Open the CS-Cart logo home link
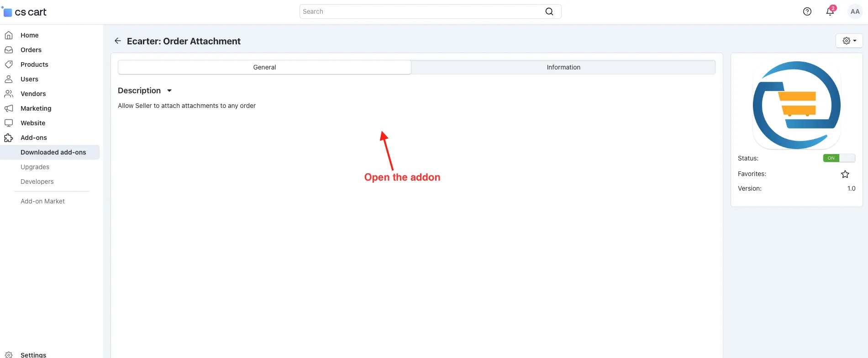 click(25, 12)
